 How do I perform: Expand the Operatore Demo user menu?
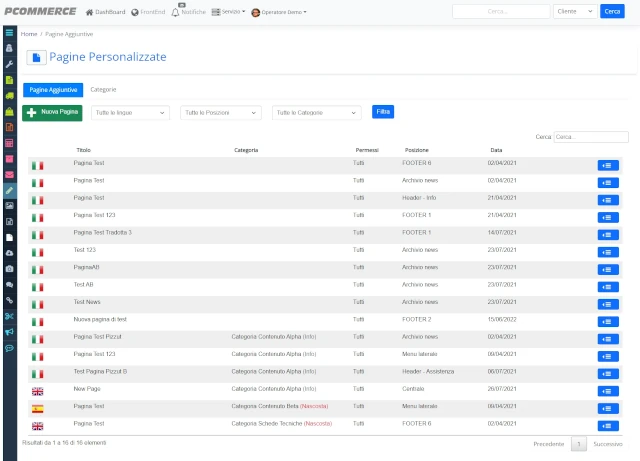click(x=279, y=12)
